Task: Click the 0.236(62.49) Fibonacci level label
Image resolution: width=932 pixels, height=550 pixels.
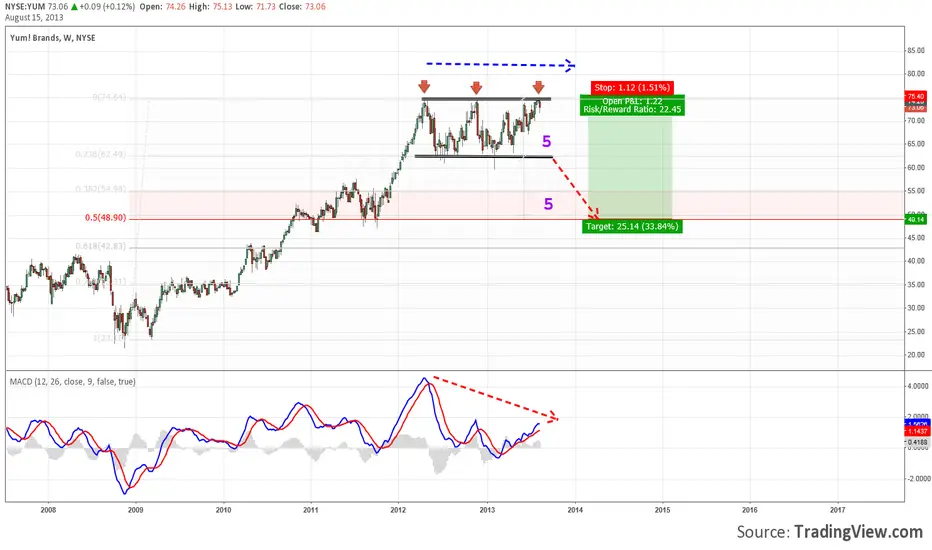Action: coord(100,154)
